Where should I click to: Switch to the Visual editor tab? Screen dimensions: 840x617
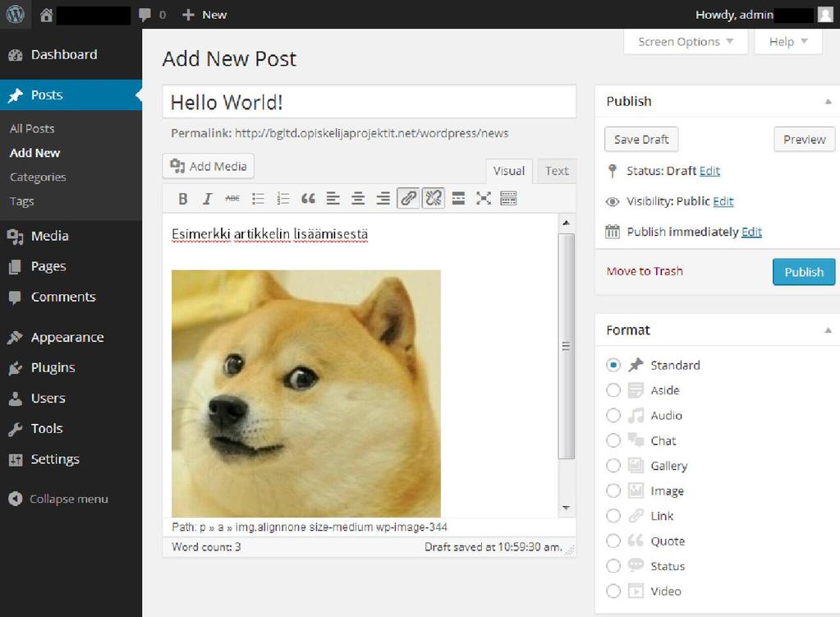point(509,171)
